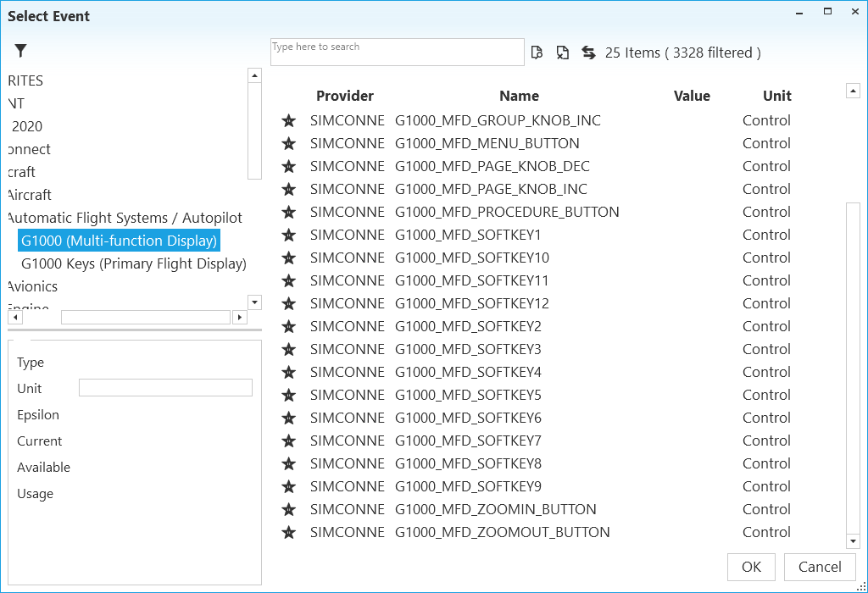
Task: Confirm selection with the OK button
Action: point(751,567)
